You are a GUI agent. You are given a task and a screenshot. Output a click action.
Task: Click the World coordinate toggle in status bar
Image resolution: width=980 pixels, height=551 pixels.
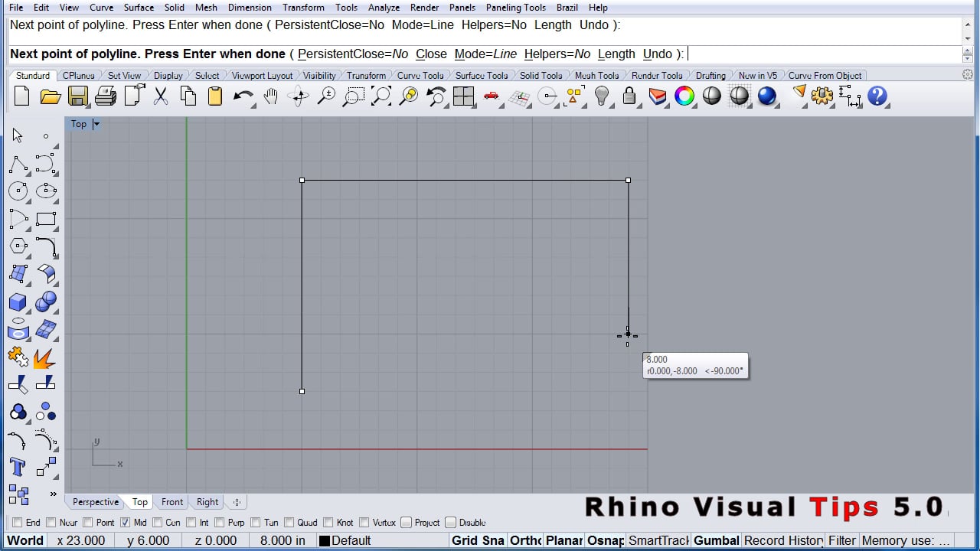pyautogui.click(x=25, y=540)
